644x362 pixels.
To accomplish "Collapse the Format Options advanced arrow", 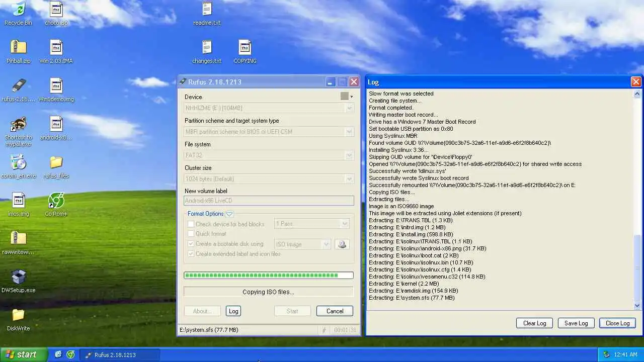I will click(x=229, y=214).
